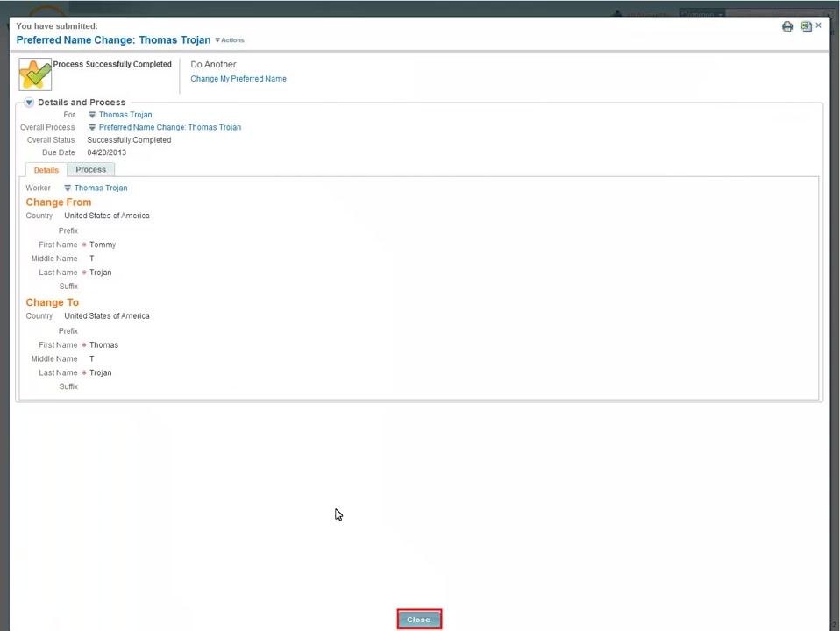Select the Change To heading

point(52,302)
